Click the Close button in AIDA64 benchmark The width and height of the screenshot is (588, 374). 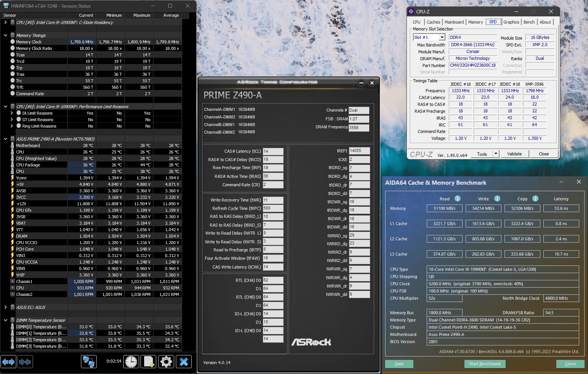point(570,364)
